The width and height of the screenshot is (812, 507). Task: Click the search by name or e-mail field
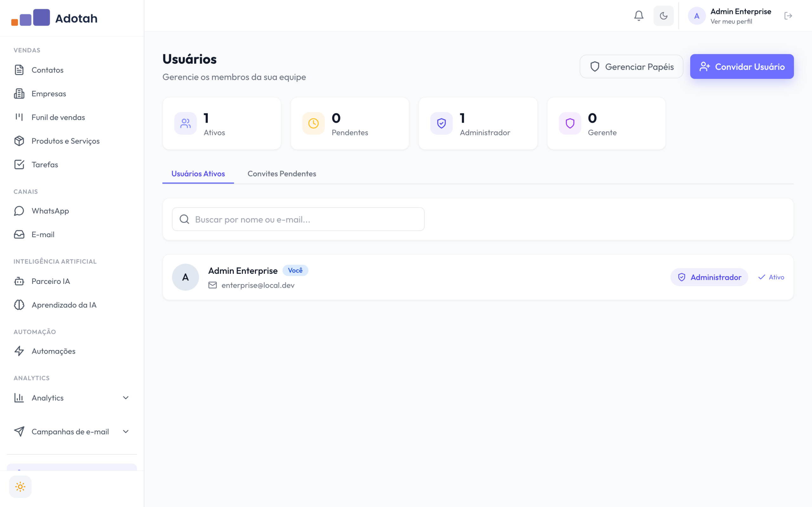pyautogui.click(x=298, y=219)
